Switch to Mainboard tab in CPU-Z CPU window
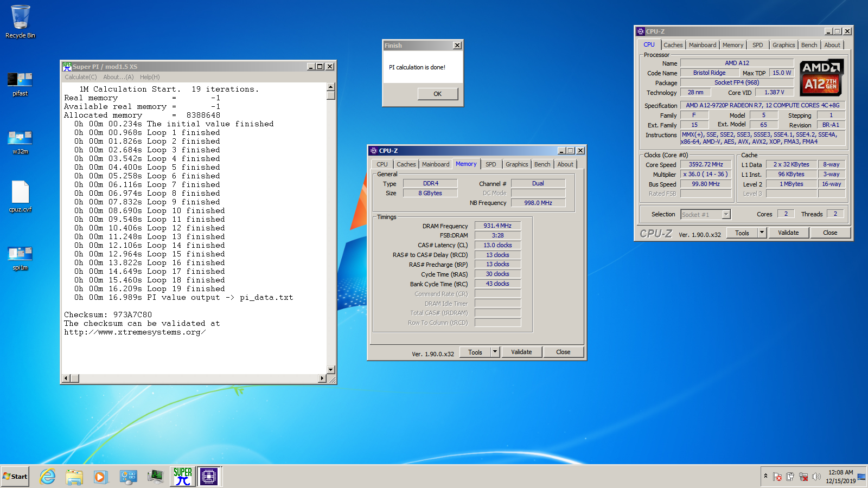 (x=703, y=45)
